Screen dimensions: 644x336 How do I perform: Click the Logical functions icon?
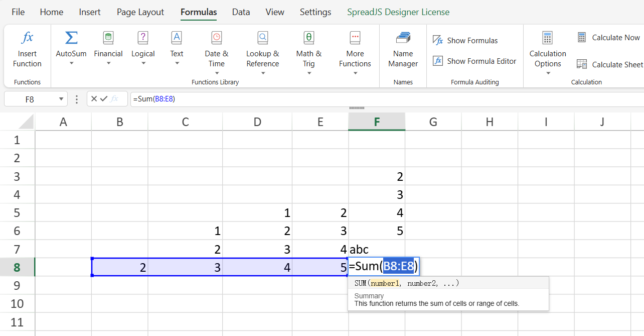pos(143,38)
